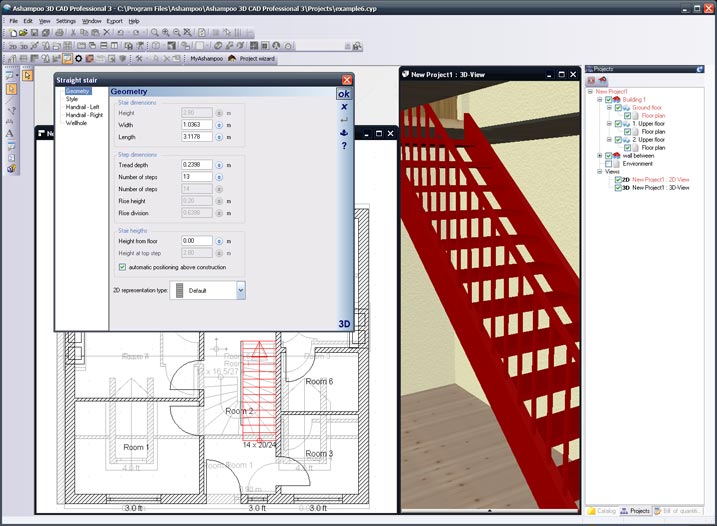Click the Height from floor input field

click(197, 241)
